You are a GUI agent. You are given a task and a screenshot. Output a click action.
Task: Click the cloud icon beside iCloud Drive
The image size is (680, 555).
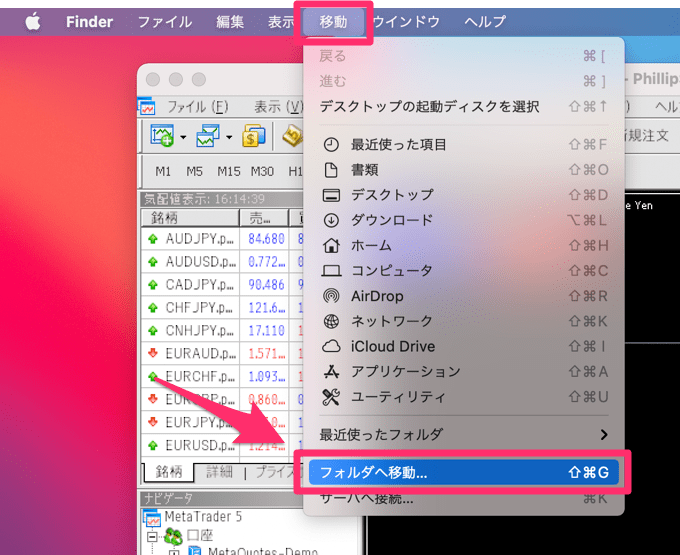331,346
